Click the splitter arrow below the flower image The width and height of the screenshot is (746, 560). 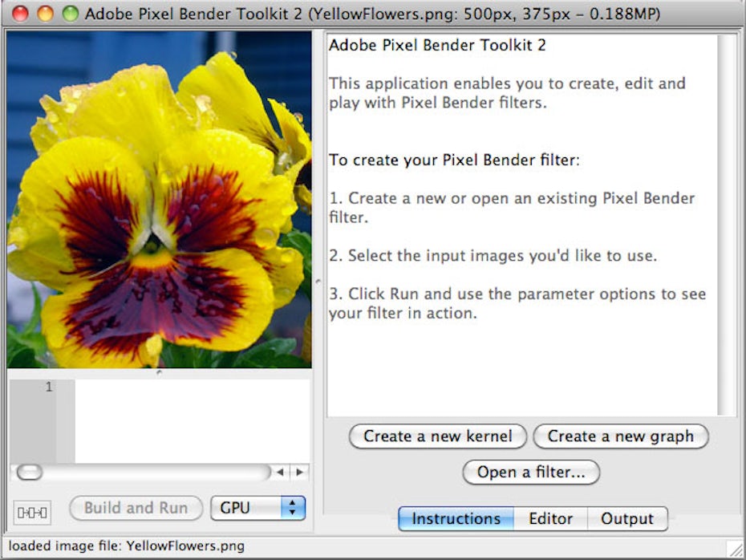coord(159,372)
